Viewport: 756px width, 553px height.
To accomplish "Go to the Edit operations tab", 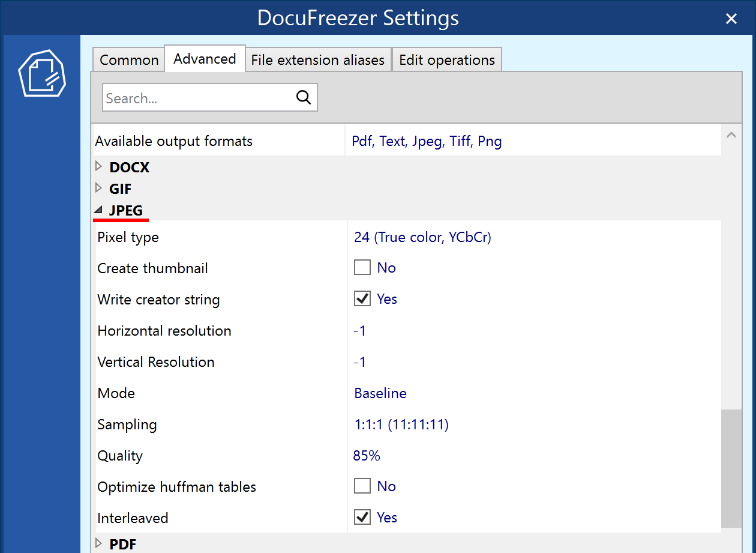I will pos(447,60).
